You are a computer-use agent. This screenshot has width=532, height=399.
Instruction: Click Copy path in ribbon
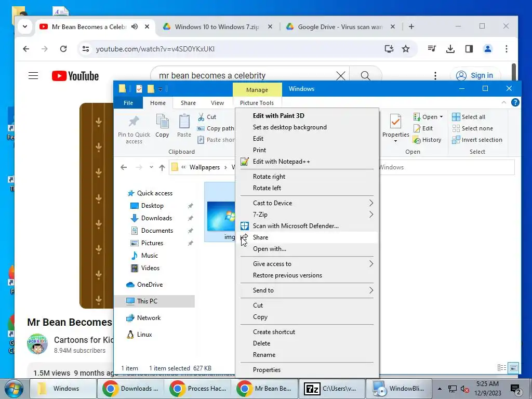[x=216, y=128]
